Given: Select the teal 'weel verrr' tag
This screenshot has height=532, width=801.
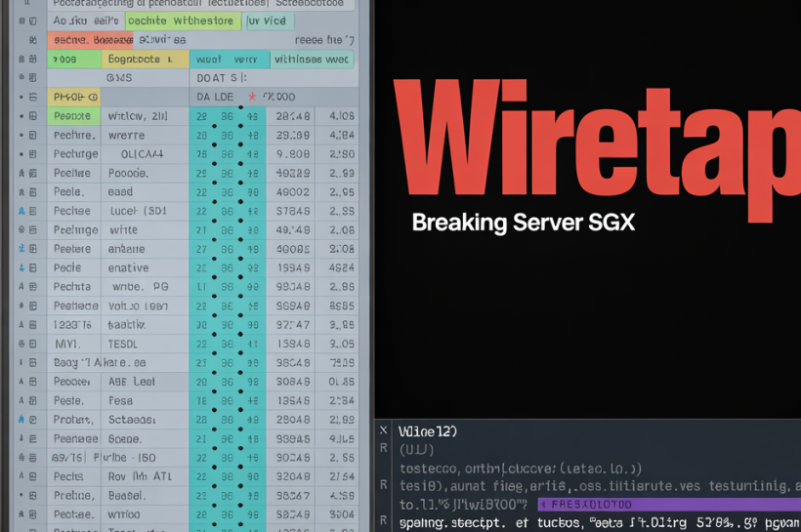Looking at the screenshot, I should coord(230,60).
